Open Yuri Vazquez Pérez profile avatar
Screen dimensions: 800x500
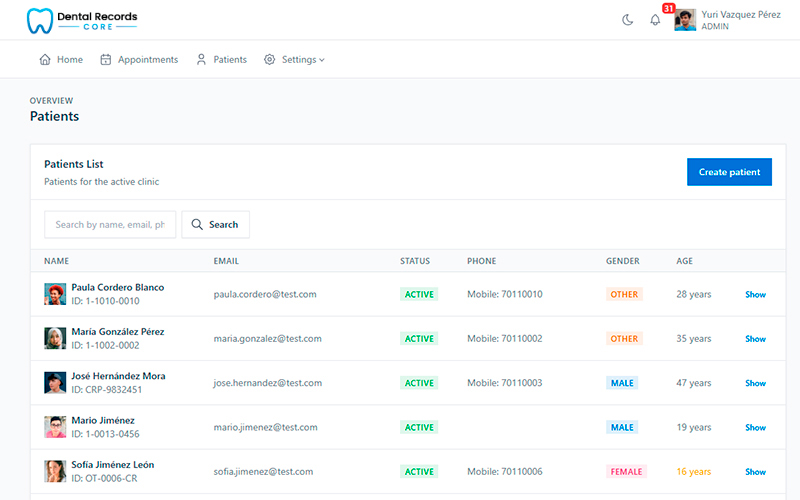(x=685, y=20)
